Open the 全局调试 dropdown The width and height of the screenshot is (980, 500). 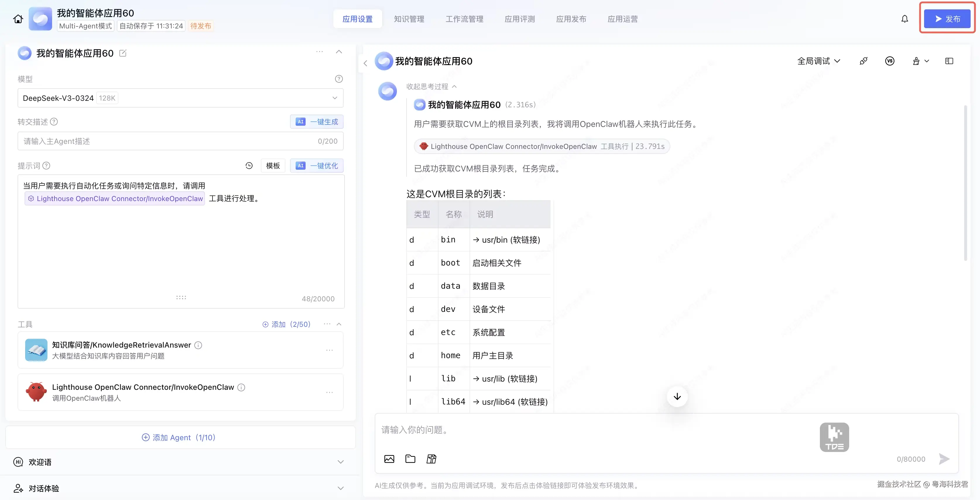(818, 61)
